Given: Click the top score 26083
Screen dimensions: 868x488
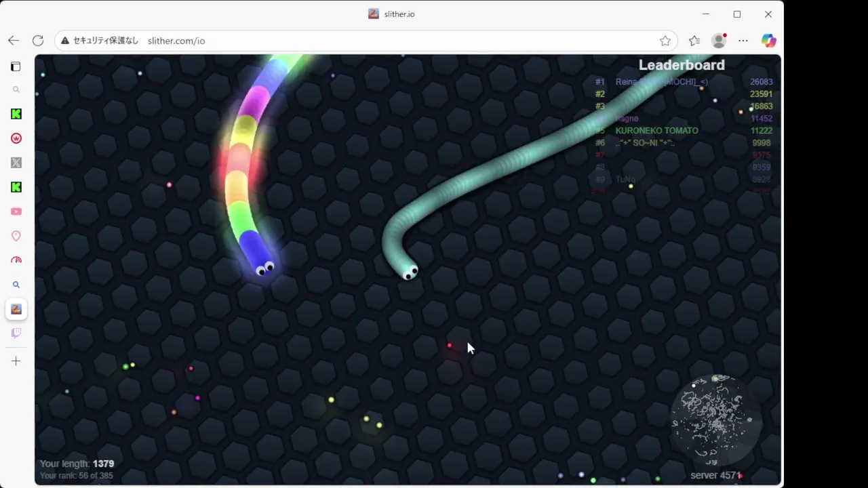Looking at the screenshot, I should (761, 82).
